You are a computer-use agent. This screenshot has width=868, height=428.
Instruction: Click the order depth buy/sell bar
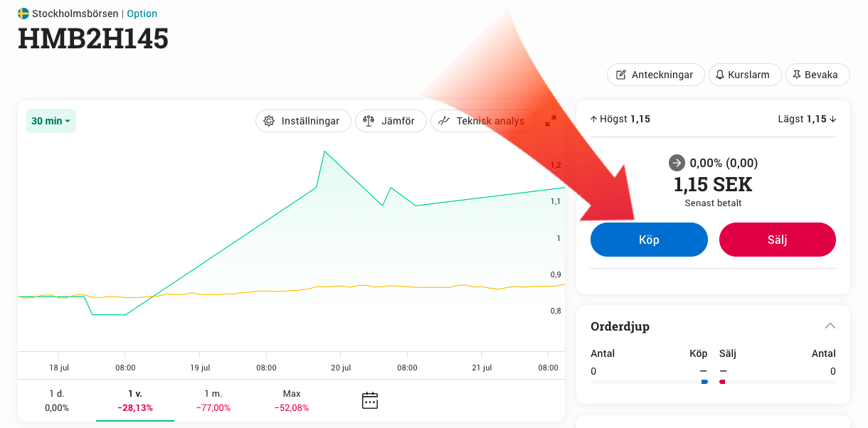(713, 382)
